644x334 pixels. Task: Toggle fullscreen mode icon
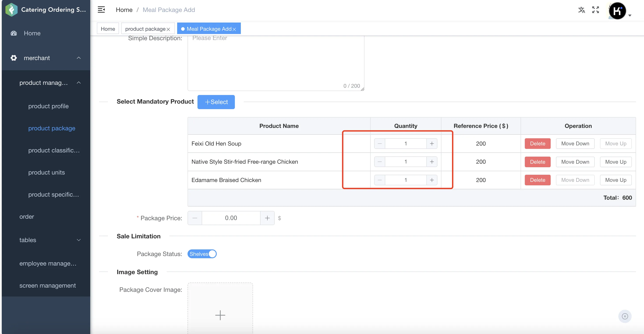pyautogui.click(x=596, y=10)
